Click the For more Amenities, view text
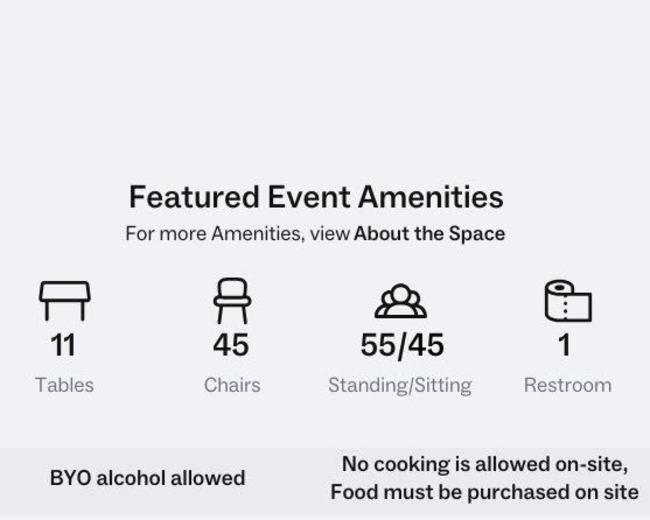Image resolution: width=650 pixels, height=520 pixels. coord(238,233)
